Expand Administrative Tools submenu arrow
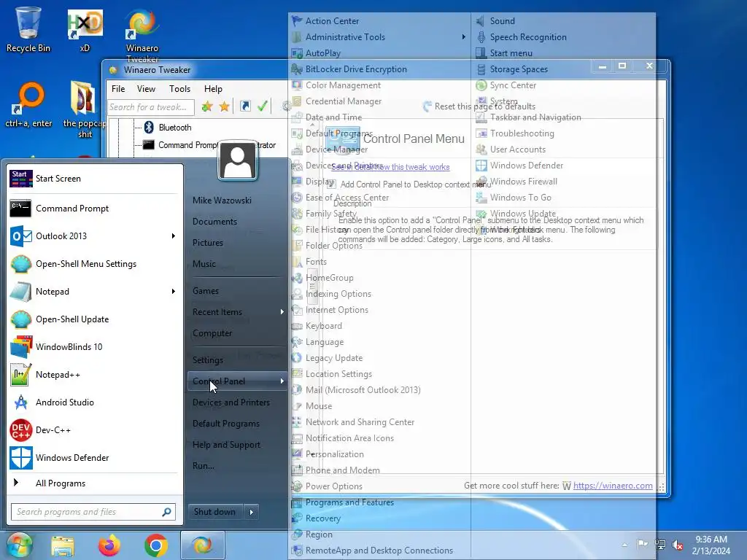Image resolution: width=747 pixels, height=560 pixels. 463,36
